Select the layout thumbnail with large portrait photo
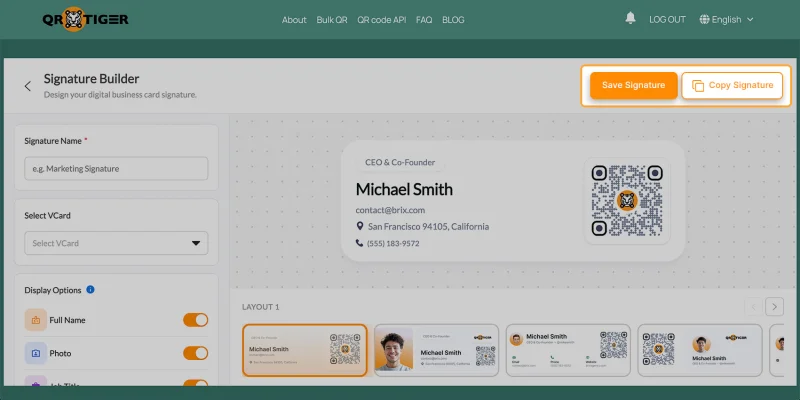This screenshot has height=400, width=800. click(436, 350)
